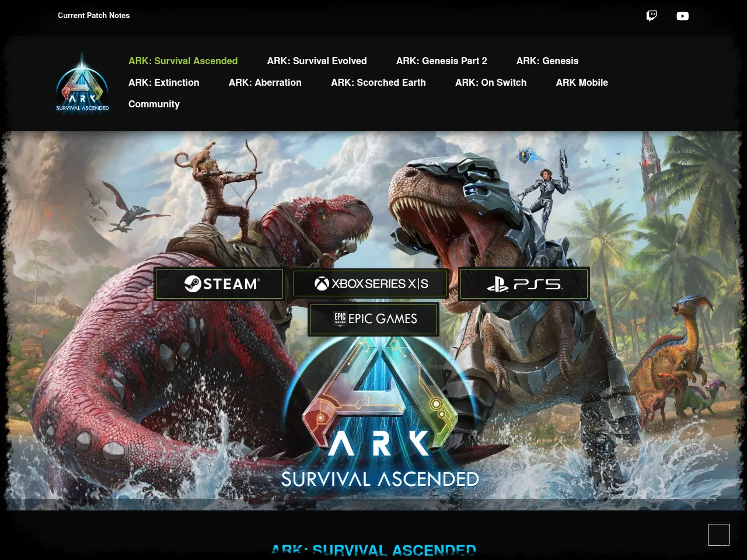Navigate to ARK: Scorched Earth
The image size is (747, 560).
click(378, 82)
